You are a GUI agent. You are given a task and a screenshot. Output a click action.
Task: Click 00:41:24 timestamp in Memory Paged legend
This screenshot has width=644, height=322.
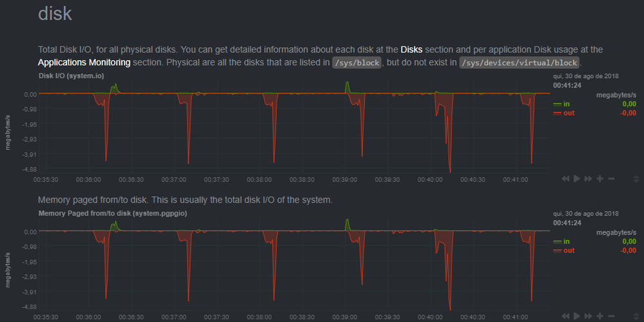pos(567,223)
